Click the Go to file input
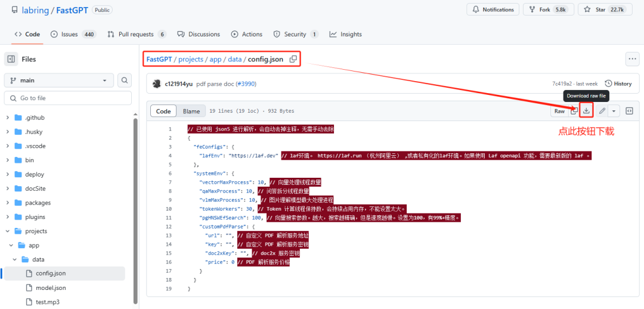 pos(68,98)
